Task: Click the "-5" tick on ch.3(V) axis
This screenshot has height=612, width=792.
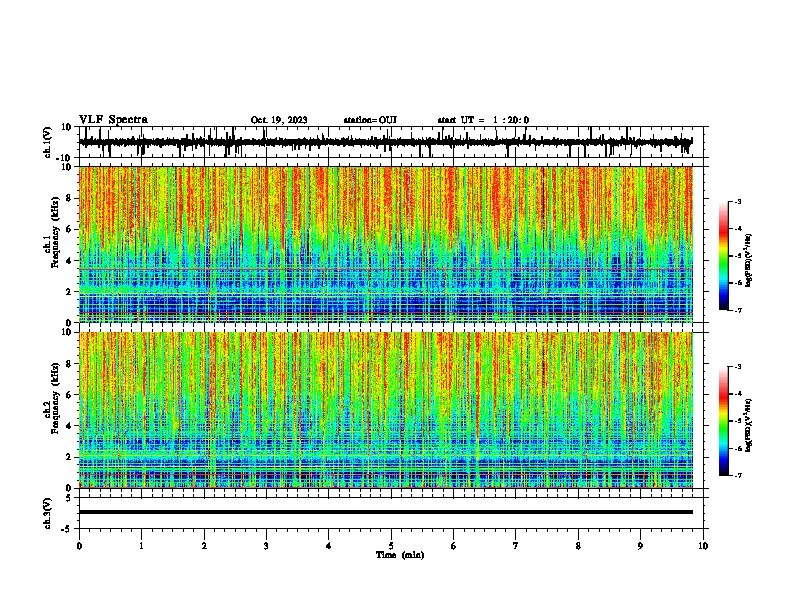Action: point(67,529)
